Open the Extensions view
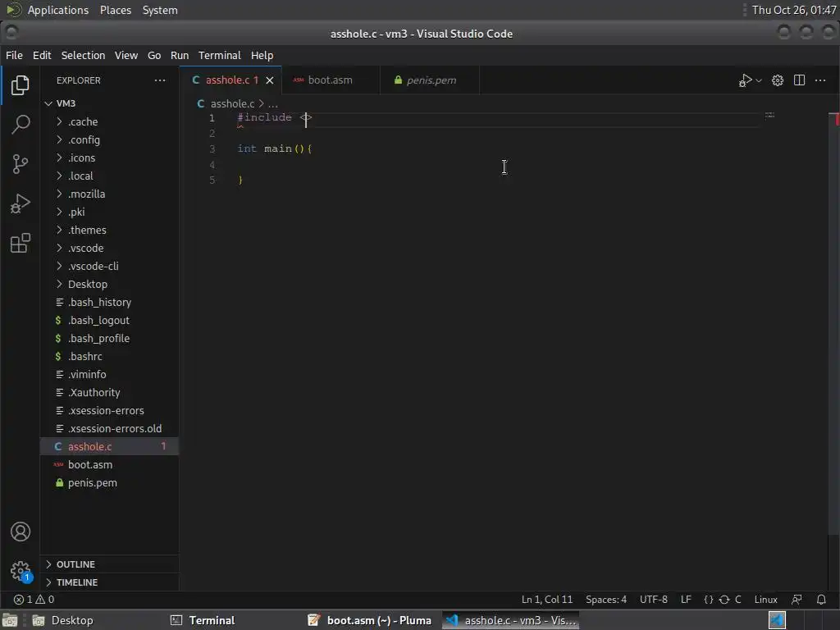The height and width of the screenshot is (630, 840). coord(21,243)
